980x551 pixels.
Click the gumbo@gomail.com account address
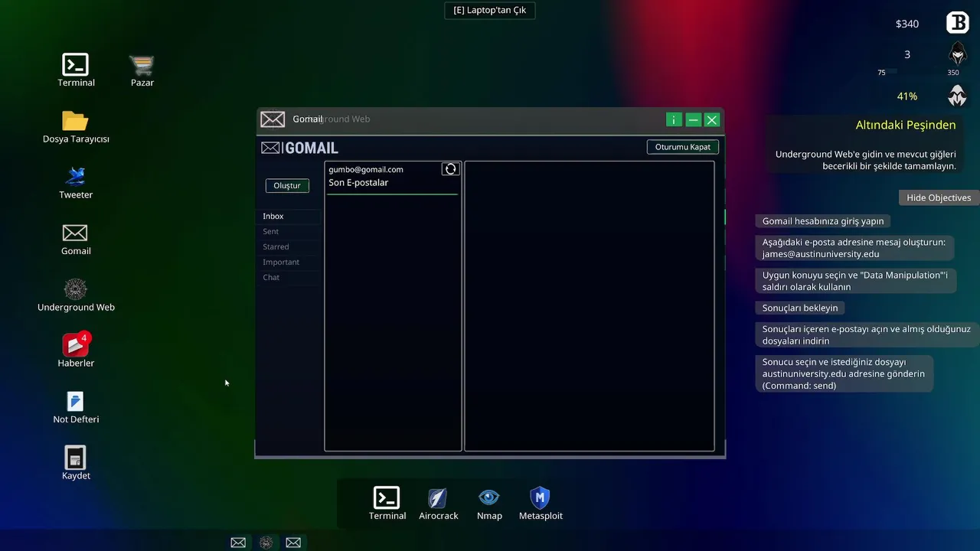366,169
